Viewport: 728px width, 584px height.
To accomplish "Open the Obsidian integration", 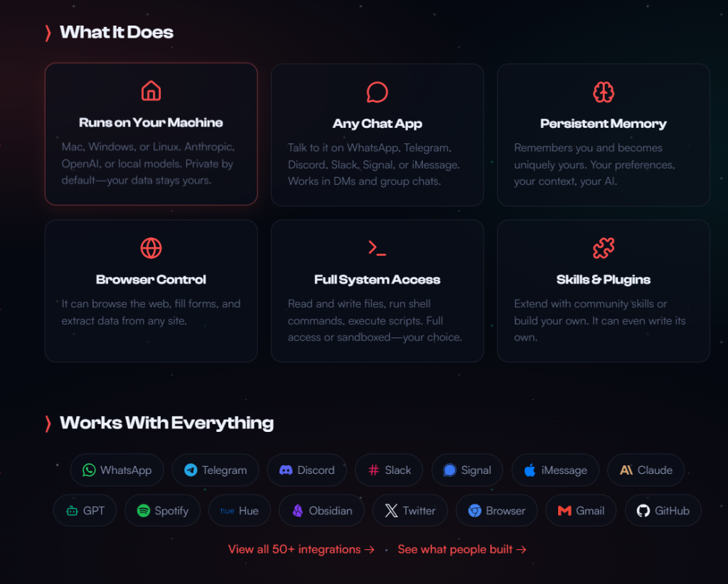I will [x=321, y=510].
